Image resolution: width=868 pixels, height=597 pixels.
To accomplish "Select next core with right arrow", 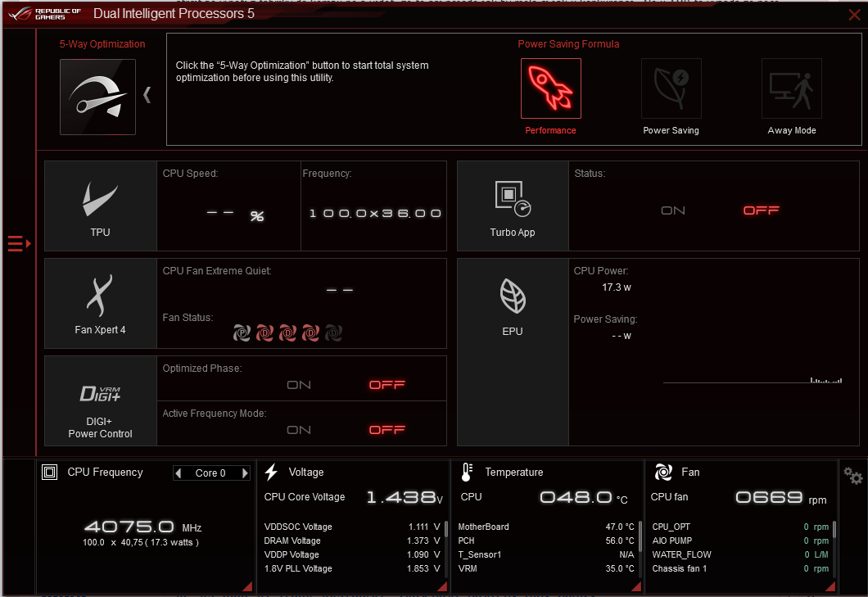I will pos(244,473).
